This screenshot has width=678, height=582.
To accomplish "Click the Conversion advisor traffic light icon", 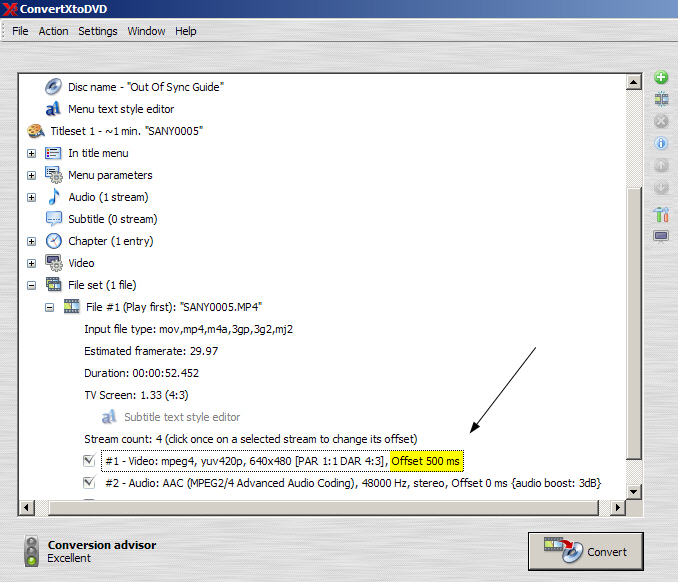I will [32, 551].
